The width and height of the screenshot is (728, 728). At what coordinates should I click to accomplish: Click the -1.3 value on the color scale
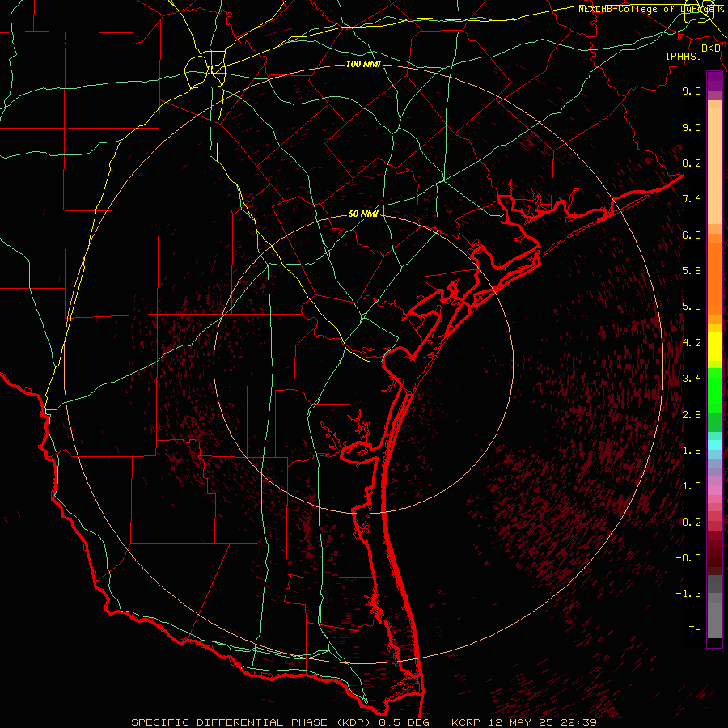pyautogui.click(x=688, y=594)
